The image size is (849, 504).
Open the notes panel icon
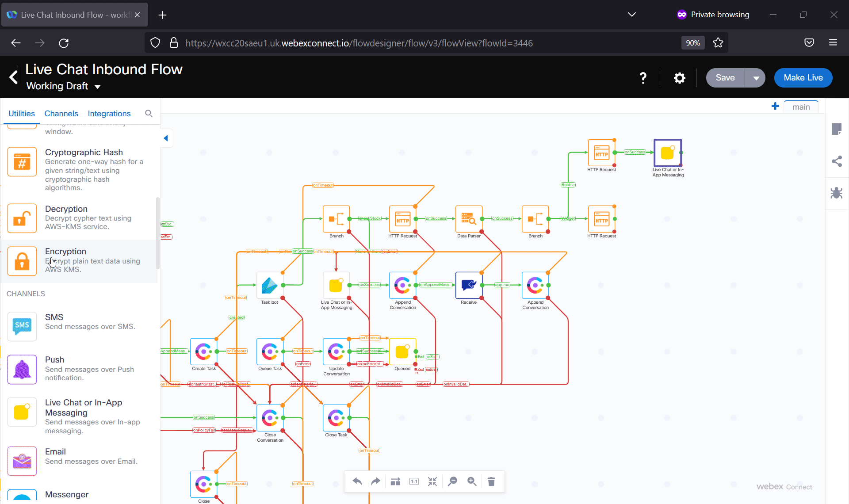click(837, 129)
